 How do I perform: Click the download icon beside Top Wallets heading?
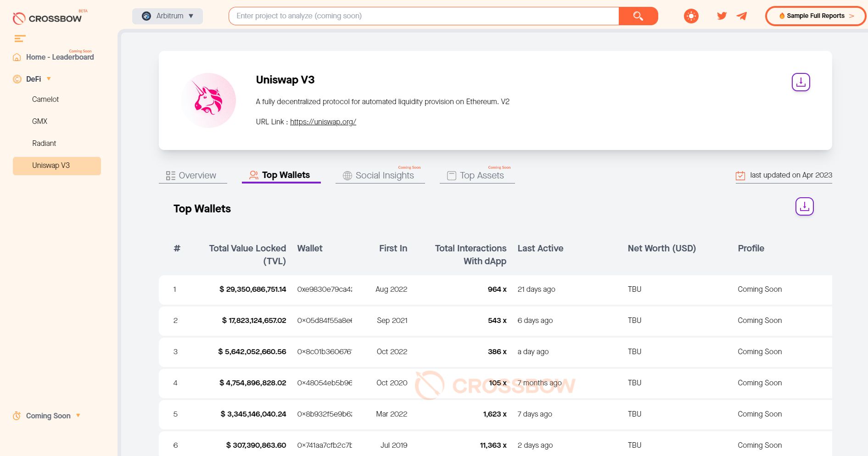804,206
